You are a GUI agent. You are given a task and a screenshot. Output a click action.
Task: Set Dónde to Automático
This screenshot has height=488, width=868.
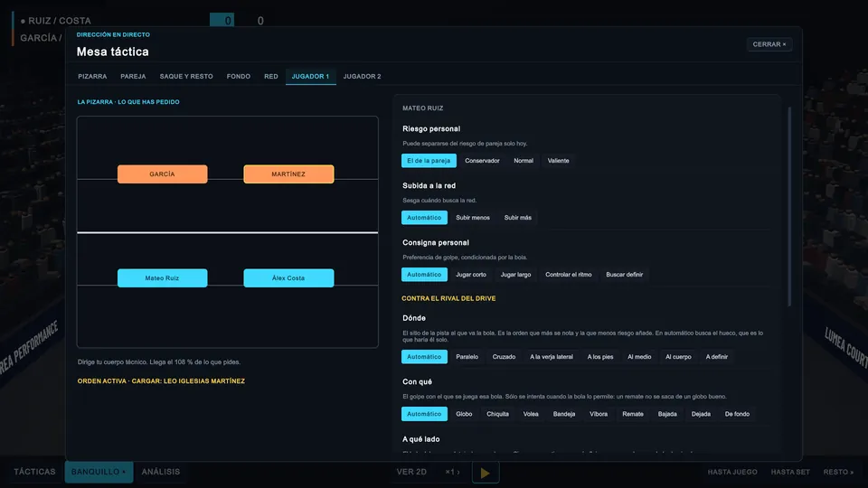click(424, 357)
